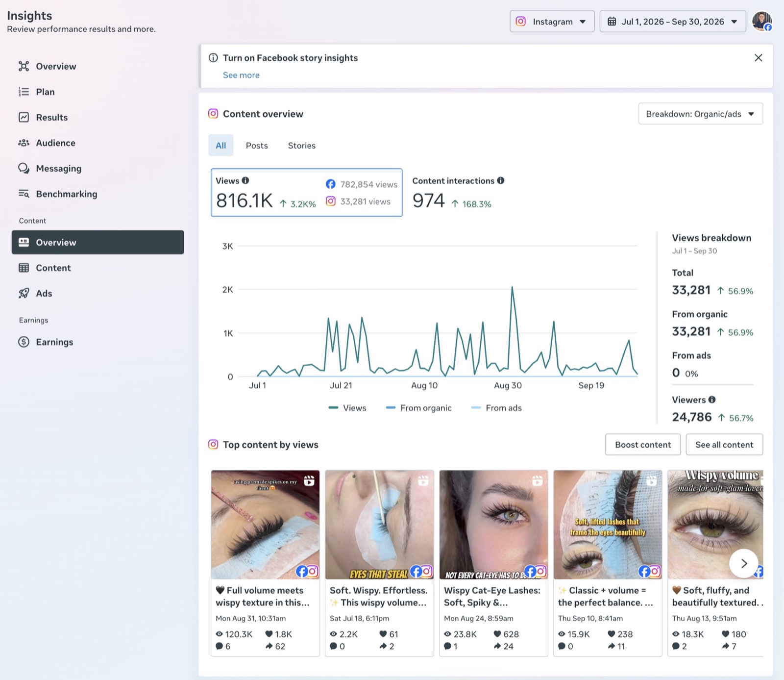The width and height of the screenshot is (784, 680).
Task: Click the Results chart icon
Action: click(24, 117)
